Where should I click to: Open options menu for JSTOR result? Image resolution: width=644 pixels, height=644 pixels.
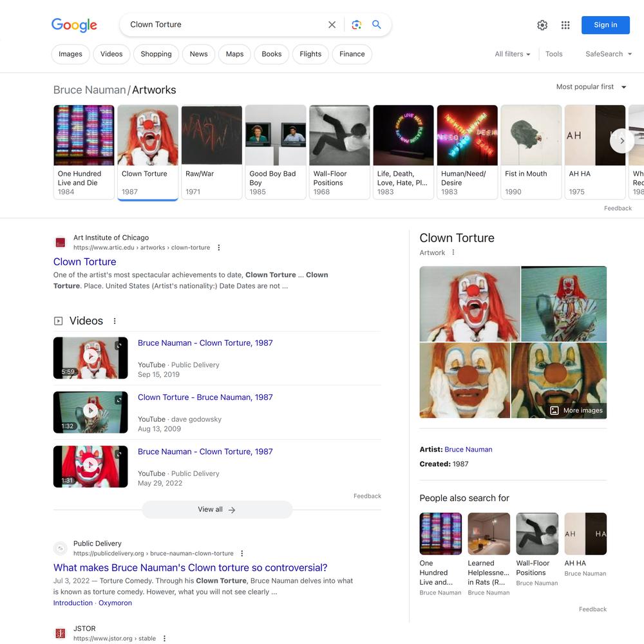coord(164,638)
